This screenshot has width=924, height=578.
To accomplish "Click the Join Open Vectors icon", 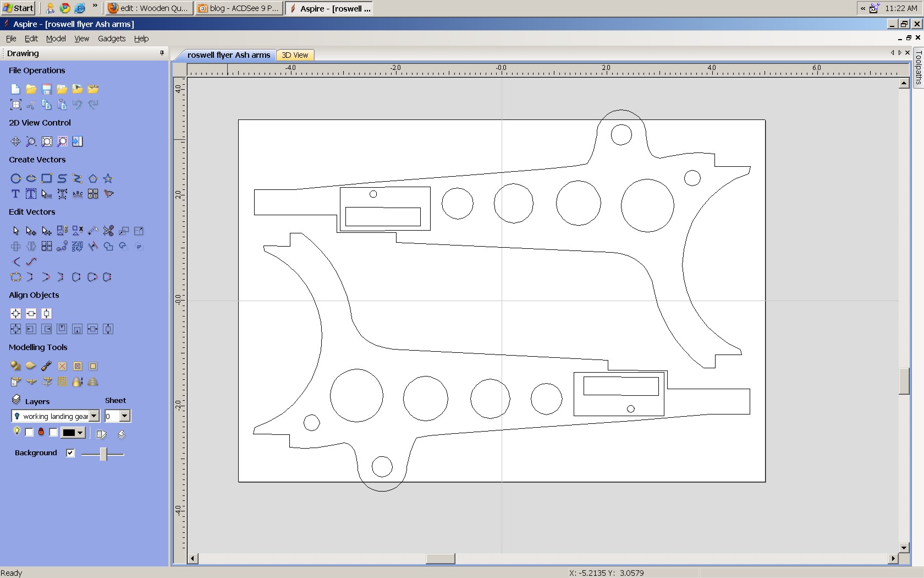I will [x=15, y=277].
